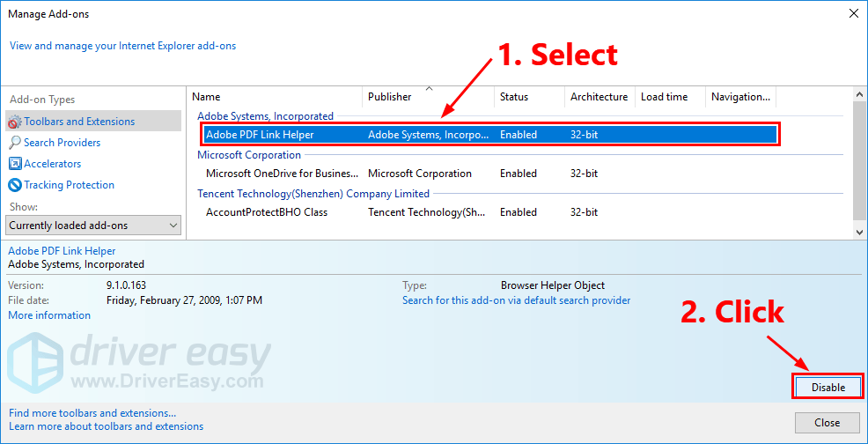
Task: Select the Toolbars and Extensions icon
Action: (x=15, y=122)
